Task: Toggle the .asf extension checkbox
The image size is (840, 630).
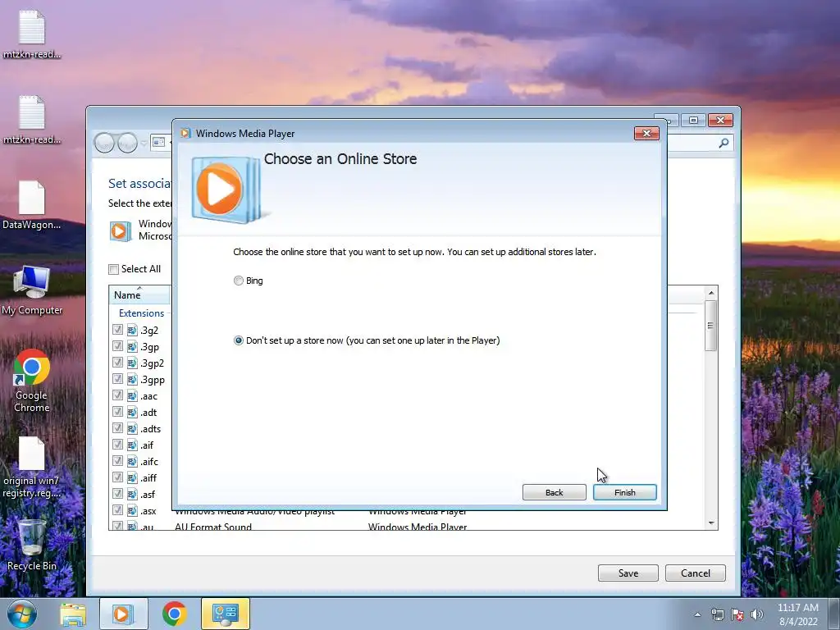Action: click(x=117, y=494)
